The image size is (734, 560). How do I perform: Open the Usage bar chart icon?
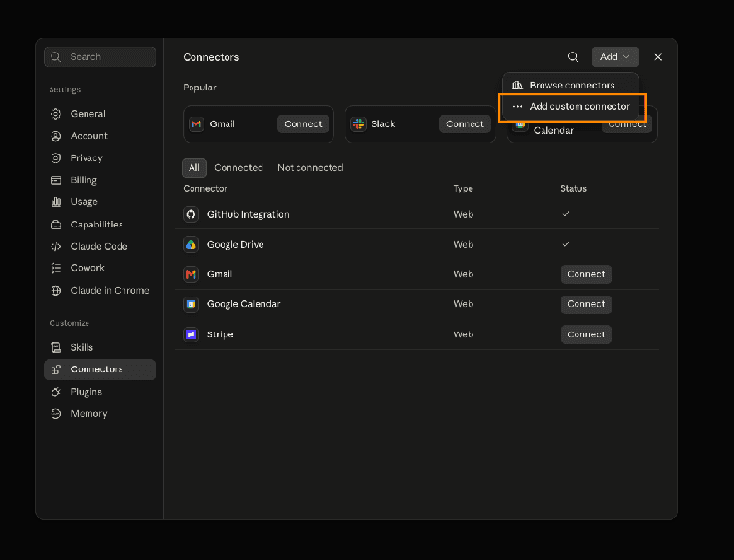pos(56,202)
